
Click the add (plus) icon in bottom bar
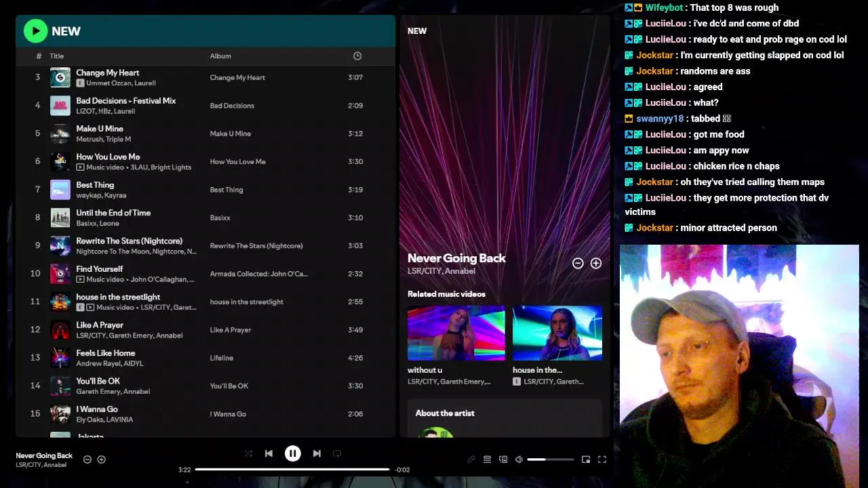click(x=101, y=460)
